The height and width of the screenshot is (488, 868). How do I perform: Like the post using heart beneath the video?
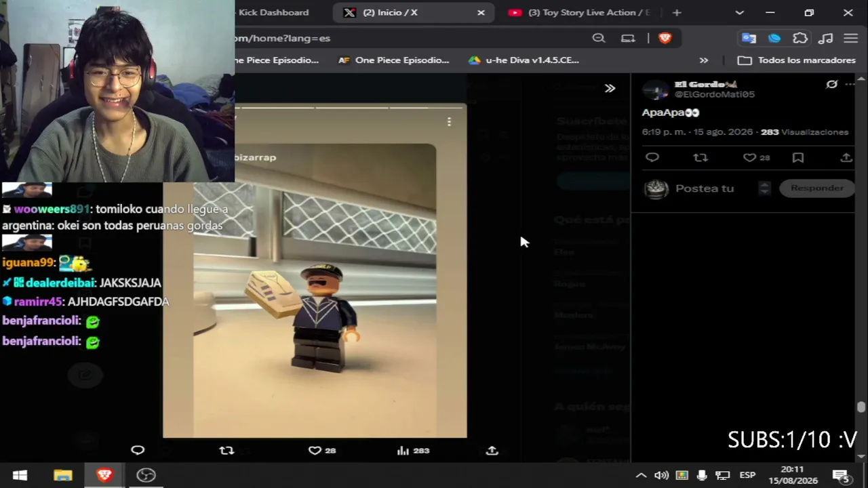[315, 450]
